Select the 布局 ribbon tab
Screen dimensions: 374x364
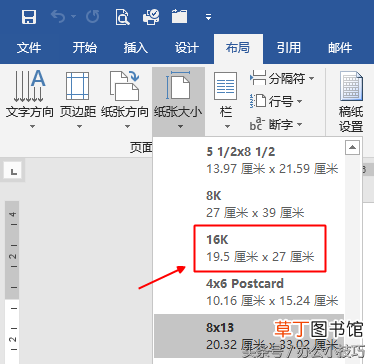238,48
